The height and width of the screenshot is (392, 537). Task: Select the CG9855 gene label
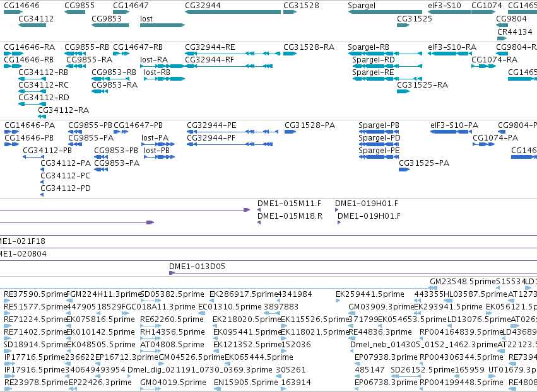tap(80, 6)
